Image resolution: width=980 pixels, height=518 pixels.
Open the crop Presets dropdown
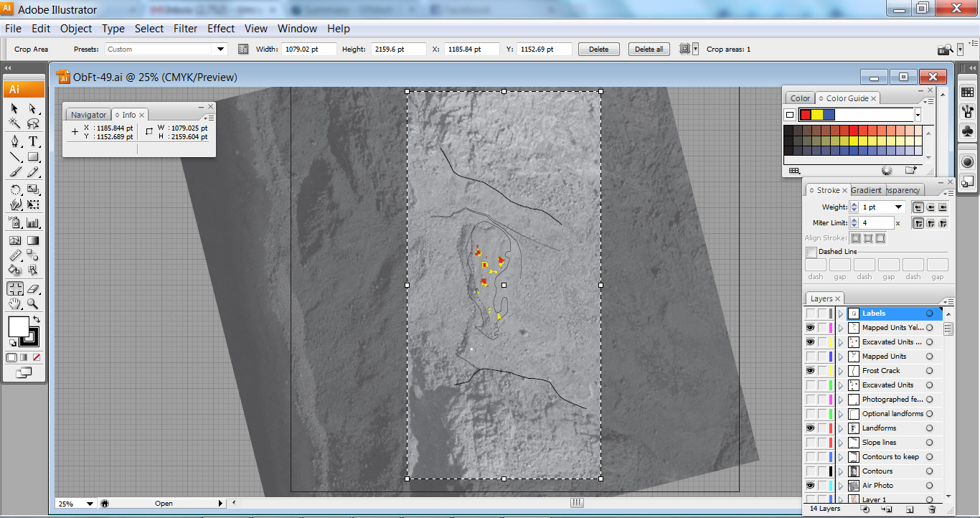[x=220, y=49]
